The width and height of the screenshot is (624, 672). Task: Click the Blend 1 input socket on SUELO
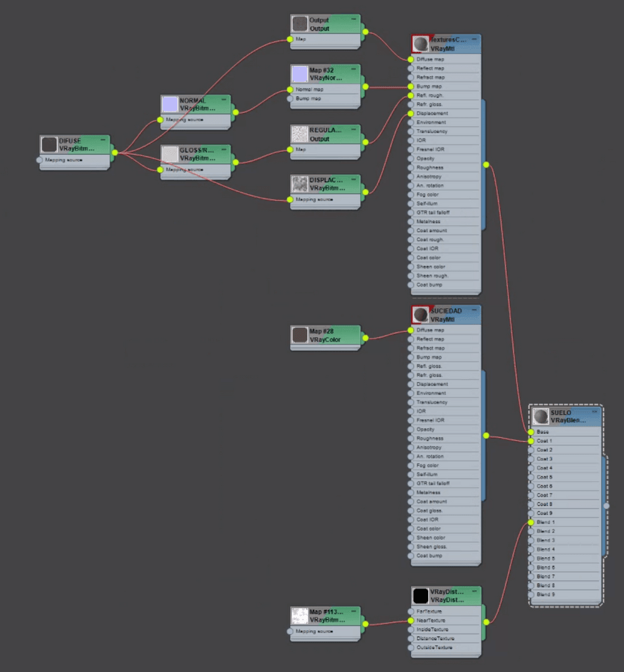(531, 522)
